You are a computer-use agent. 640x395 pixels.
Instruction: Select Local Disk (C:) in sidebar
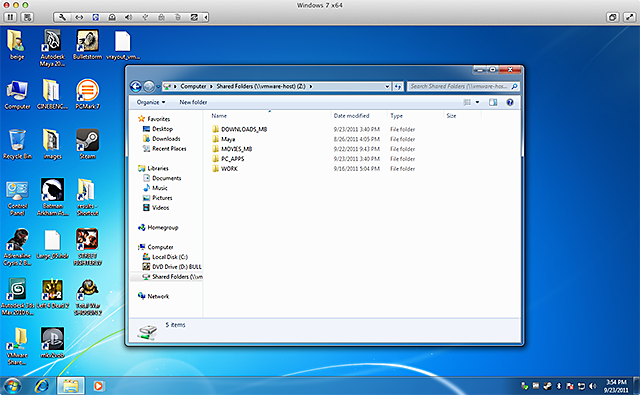(x=165, y=257)
